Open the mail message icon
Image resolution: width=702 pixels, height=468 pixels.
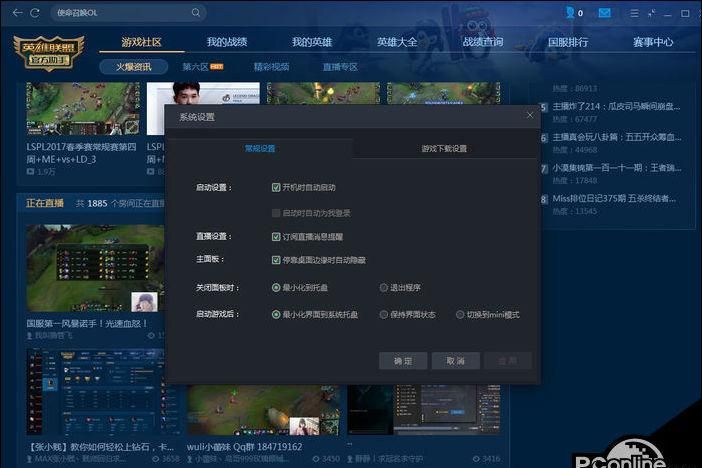click(x=604, y=13)
